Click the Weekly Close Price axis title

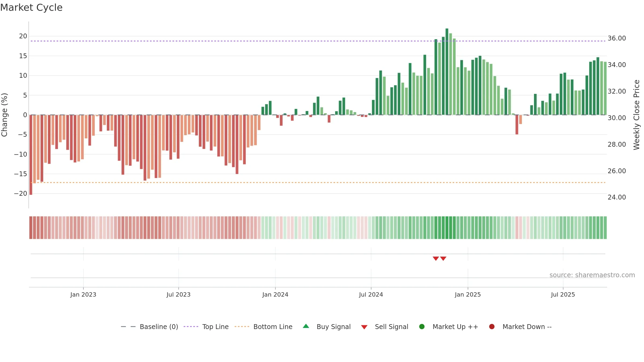point(636,115)
